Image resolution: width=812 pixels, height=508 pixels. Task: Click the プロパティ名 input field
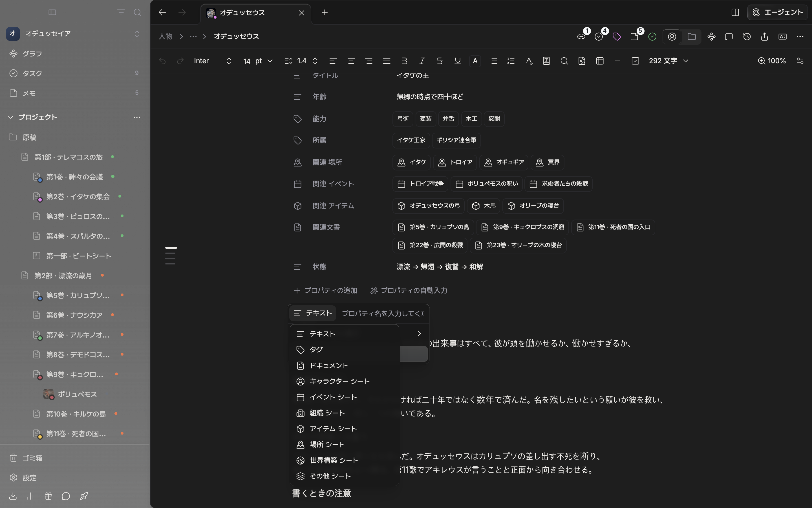tap(383, 313)
